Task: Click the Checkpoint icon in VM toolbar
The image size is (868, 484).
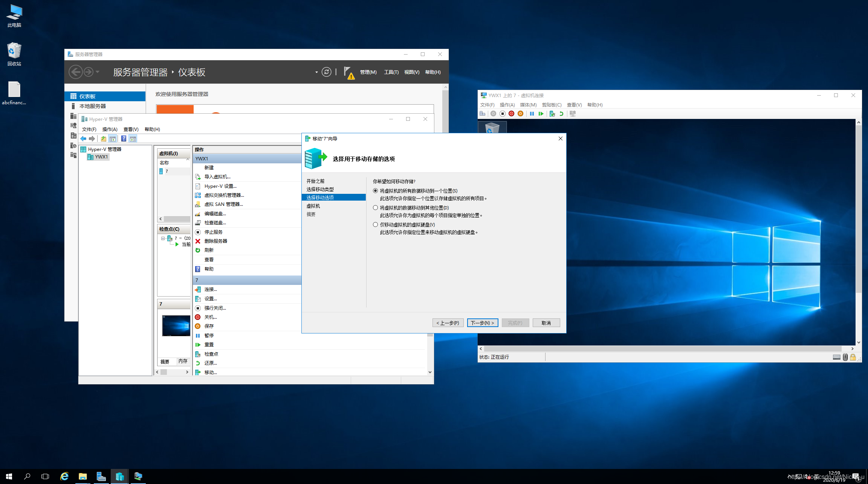Action: 552,114
